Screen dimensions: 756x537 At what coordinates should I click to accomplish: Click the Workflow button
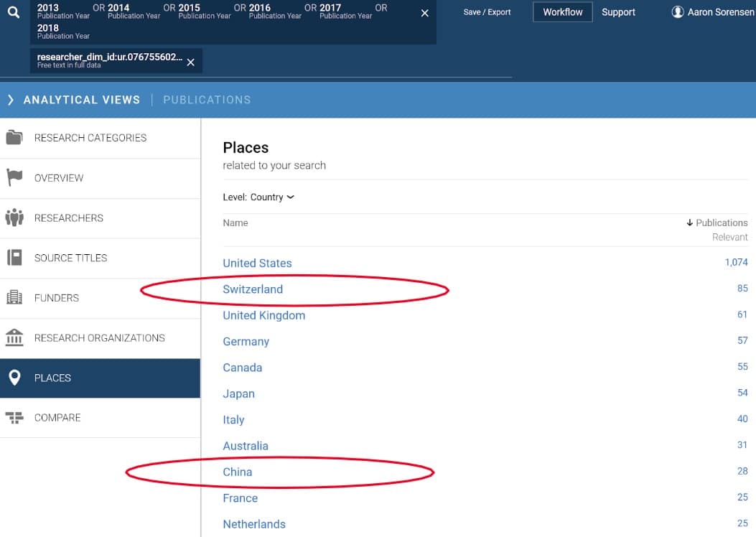click(562, 12)
